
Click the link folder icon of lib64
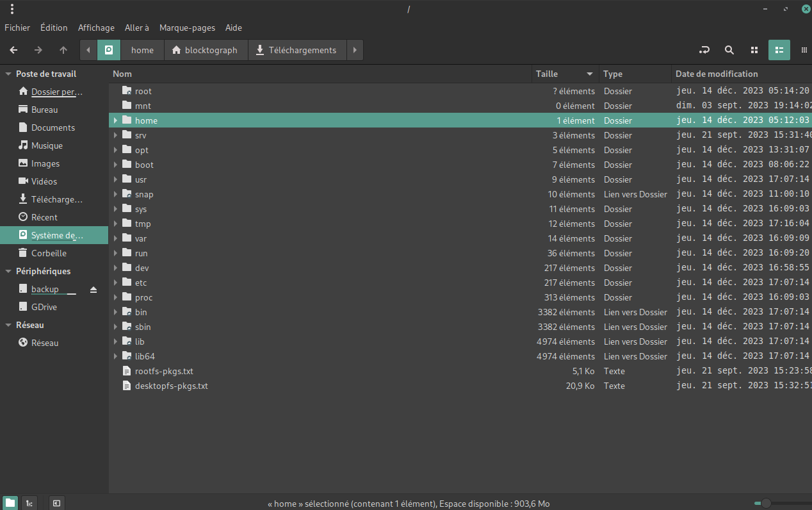coord(127,356)
